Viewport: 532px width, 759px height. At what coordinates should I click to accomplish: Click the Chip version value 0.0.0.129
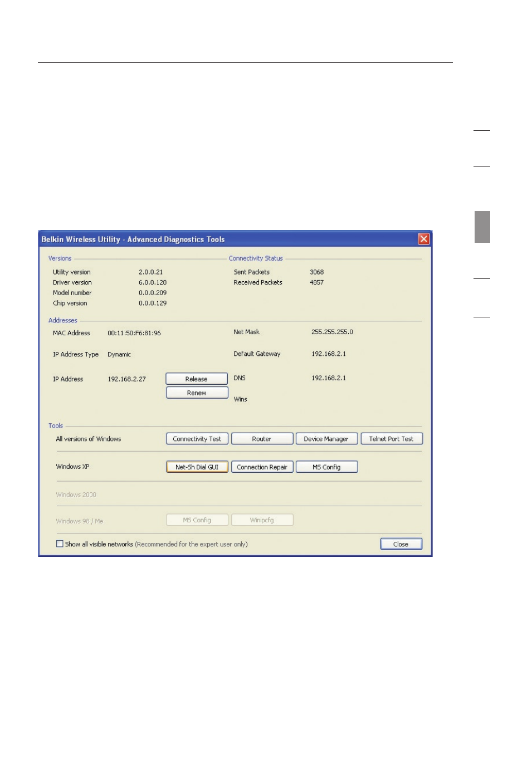(153, 303)
